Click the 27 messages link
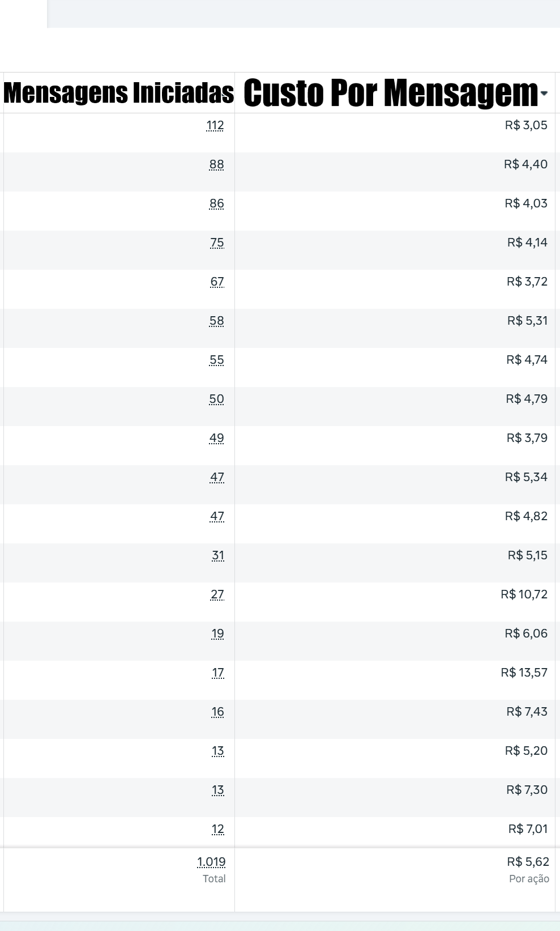Viewport: 560px width, 931px height. [x=217, y=594]
